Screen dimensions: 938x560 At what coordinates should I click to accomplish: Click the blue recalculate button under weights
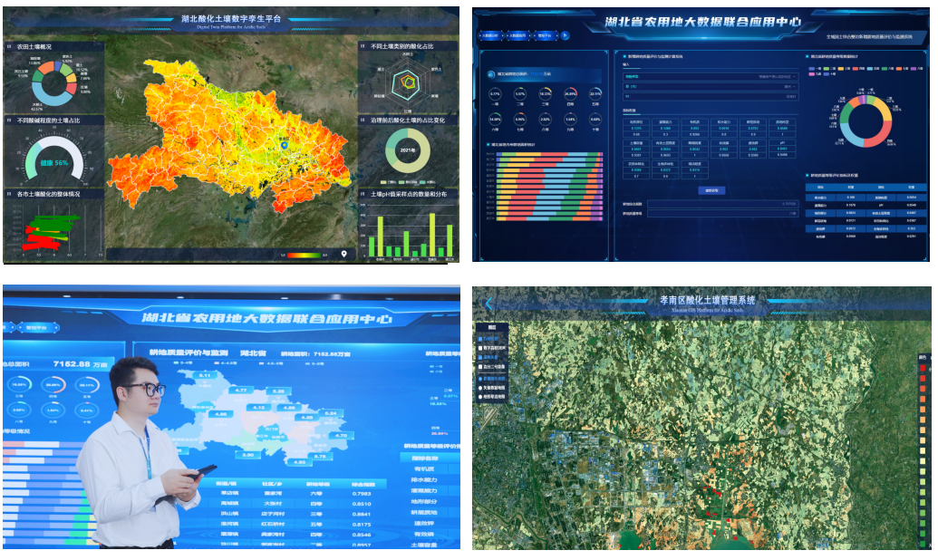tap(710, 190)
